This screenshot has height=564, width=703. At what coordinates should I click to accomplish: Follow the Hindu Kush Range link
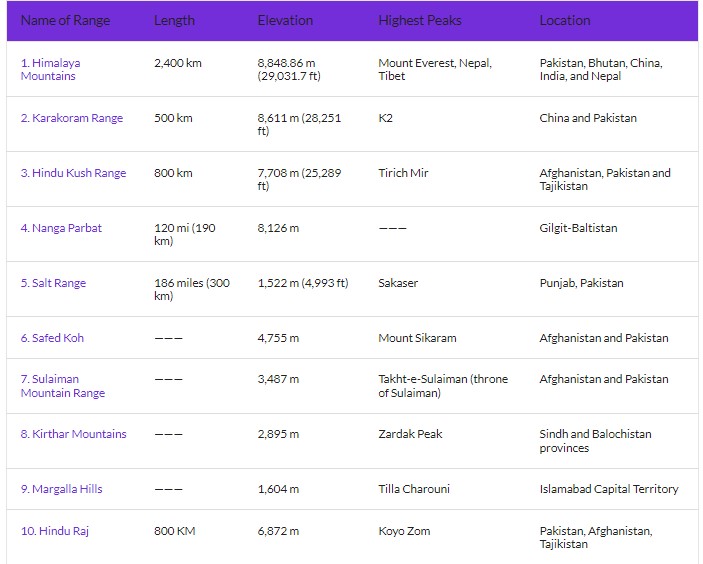click(x=74, y=173)
